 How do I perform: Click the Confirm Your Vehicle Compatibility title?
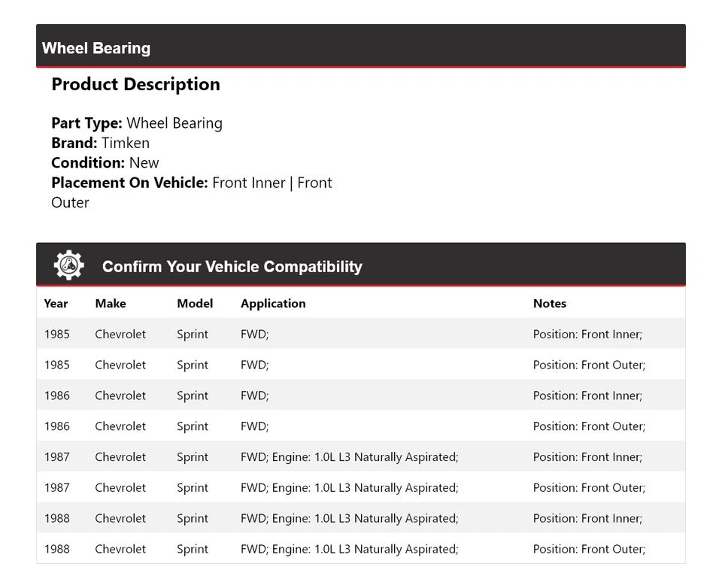pos(232,267)
